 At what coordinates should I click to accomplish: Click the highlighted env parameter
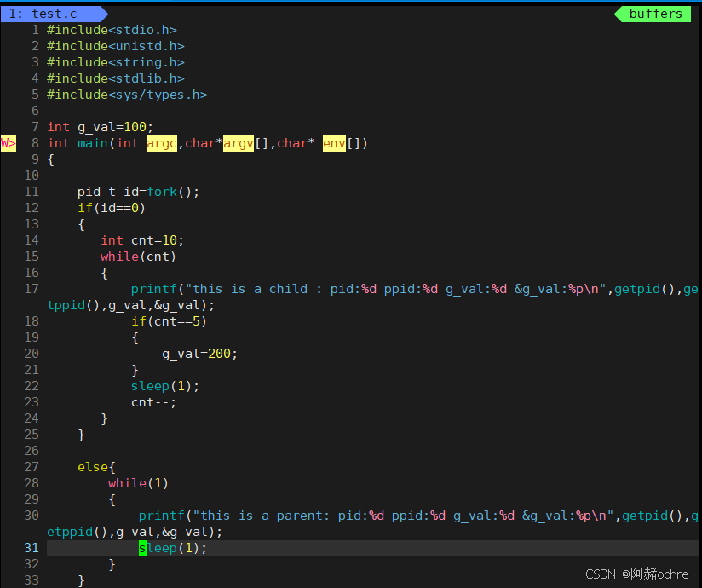tap(334, 143)
